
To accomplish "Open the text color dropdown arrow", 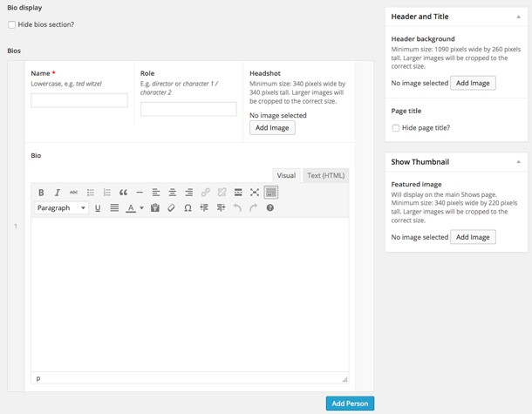I will 142,207.
